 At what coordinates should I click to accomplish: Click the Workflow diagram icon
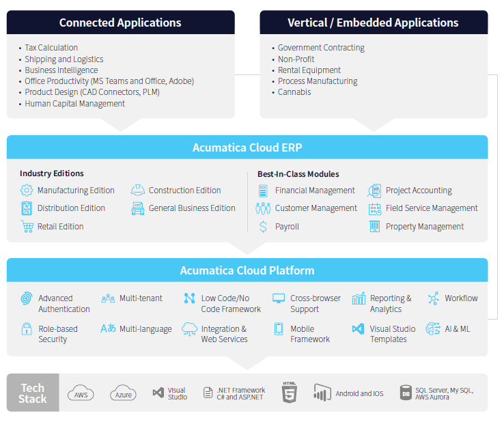(x=433, y=298)
